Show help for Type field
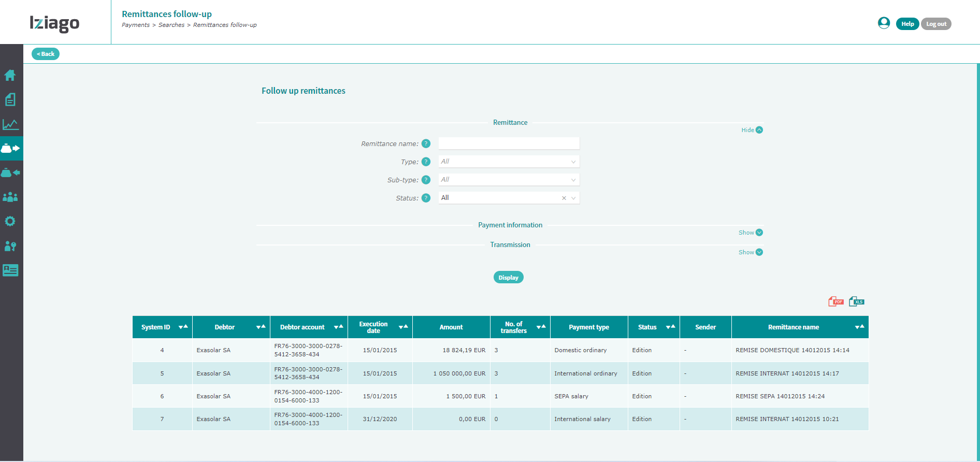This screenshot has width=980, height=462. tap(426, 162)
